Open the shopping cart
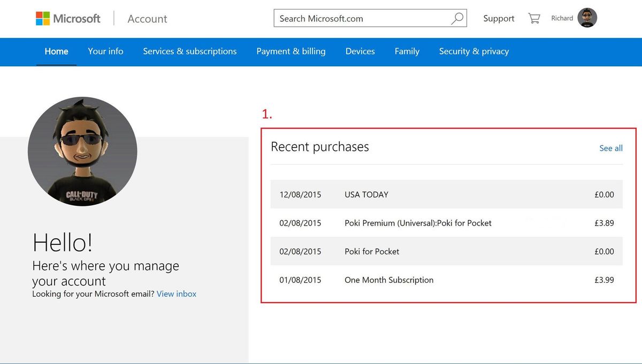 click(533, 18)
